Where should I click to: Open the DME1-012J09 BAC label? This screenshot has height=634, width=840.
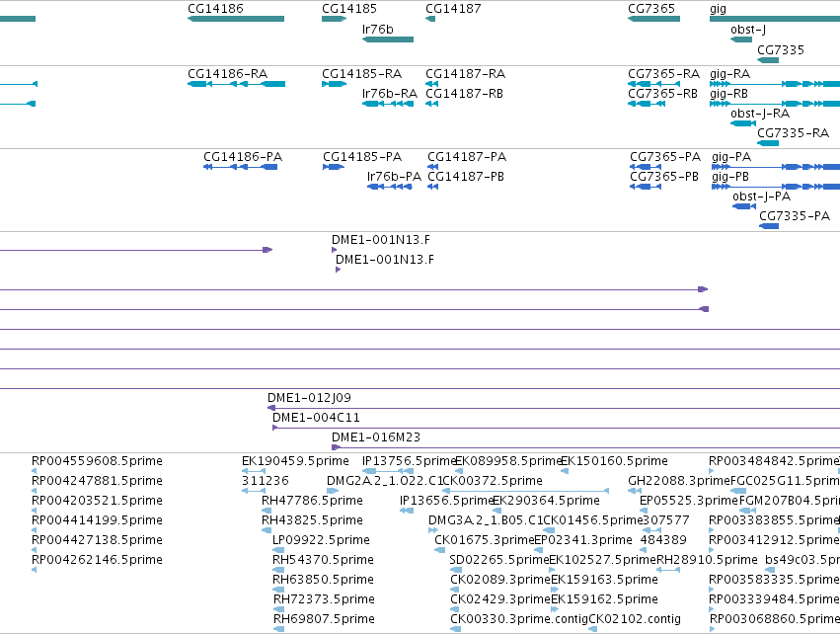(309, 398)
